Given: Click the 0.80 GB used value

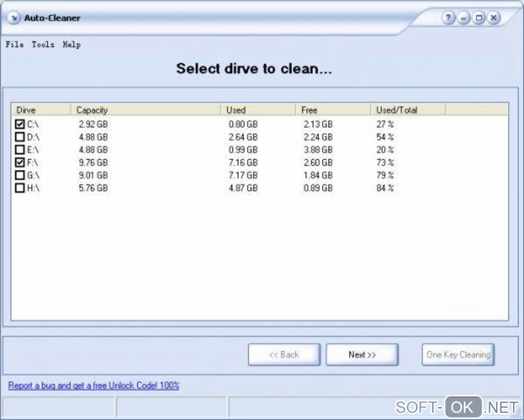Looking at the screenshot, I should 243,124.
